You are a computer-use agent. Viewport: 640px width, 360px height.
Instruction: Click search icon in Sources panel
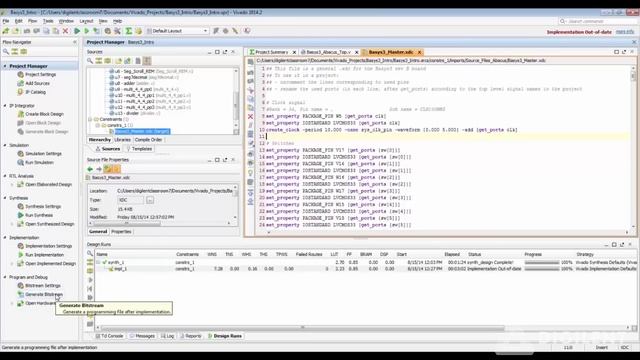[90, 61]
